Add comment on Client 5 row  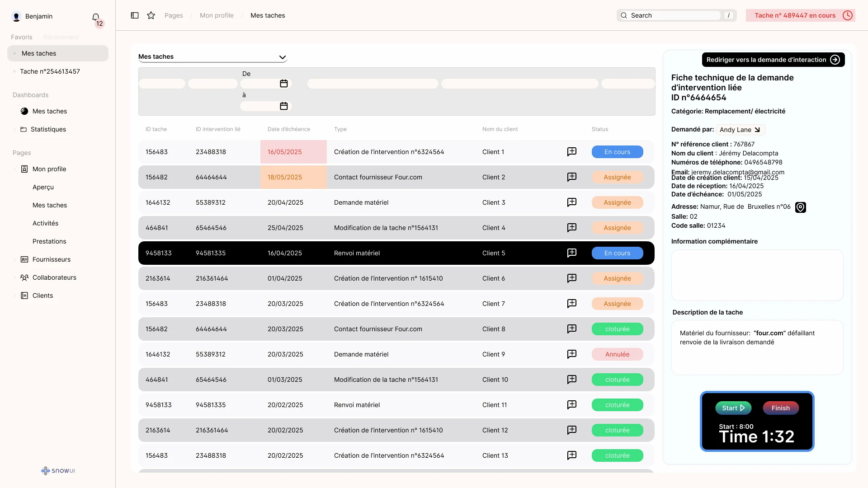point(572,253)
